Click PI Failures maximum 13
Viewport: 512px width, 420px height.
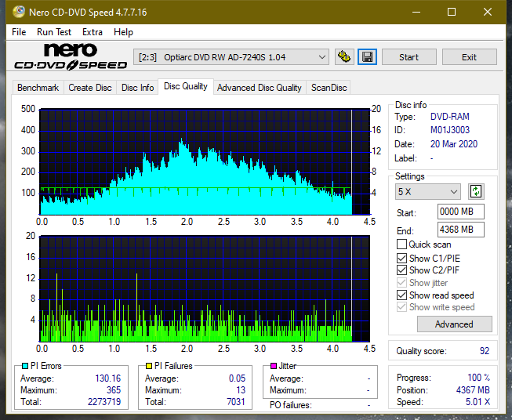241,390
